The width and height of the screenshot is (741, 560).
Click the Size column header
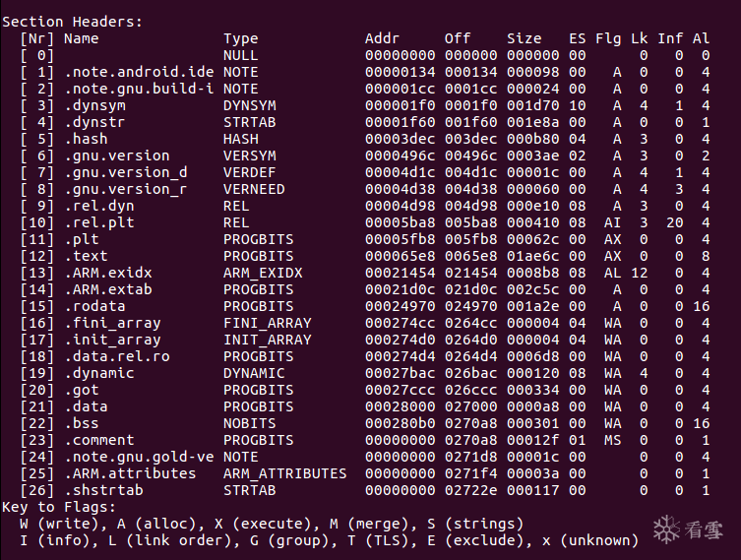coord(525,38)
